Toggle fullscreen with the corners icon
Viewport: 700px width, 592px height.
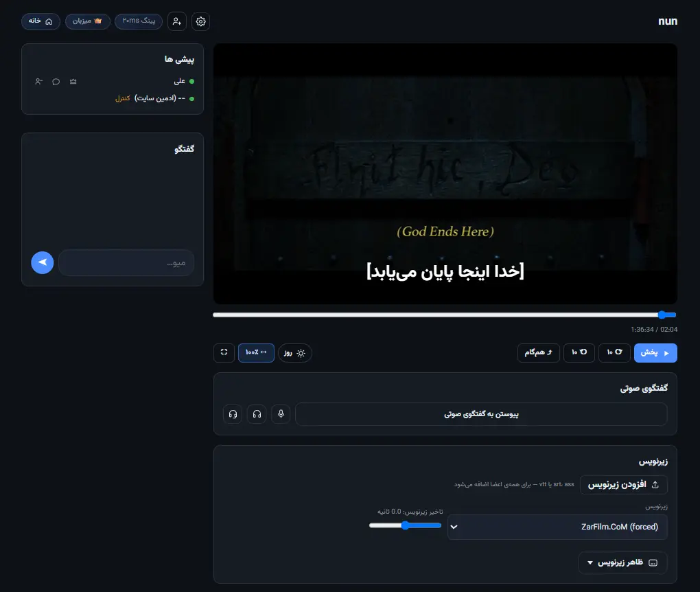pos(224,353)
